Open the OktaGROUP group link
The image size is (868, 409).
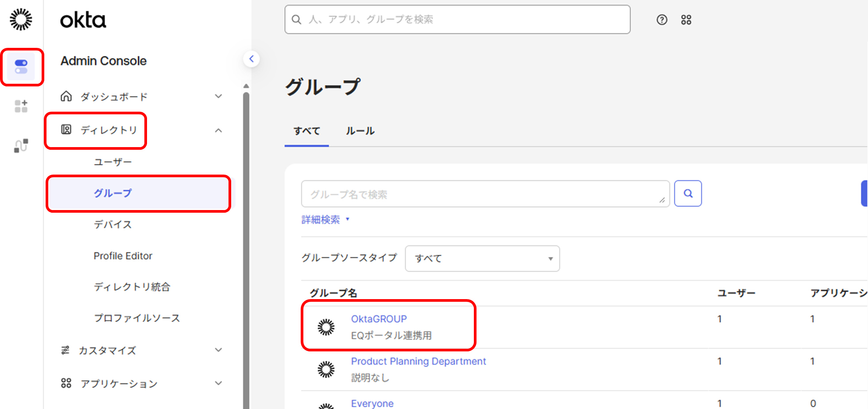(x=379, y=319)
